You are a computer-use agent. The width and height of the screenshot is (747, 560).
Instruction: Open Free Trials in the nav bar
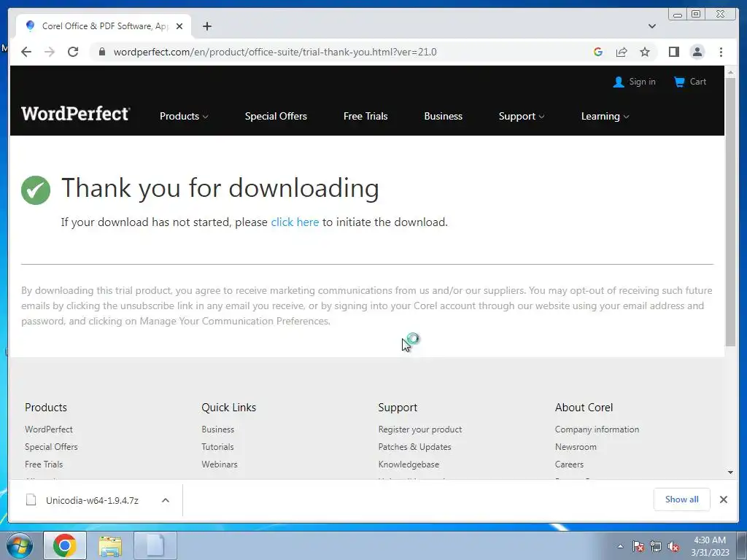pyautogui.click(x=365, y=116)
